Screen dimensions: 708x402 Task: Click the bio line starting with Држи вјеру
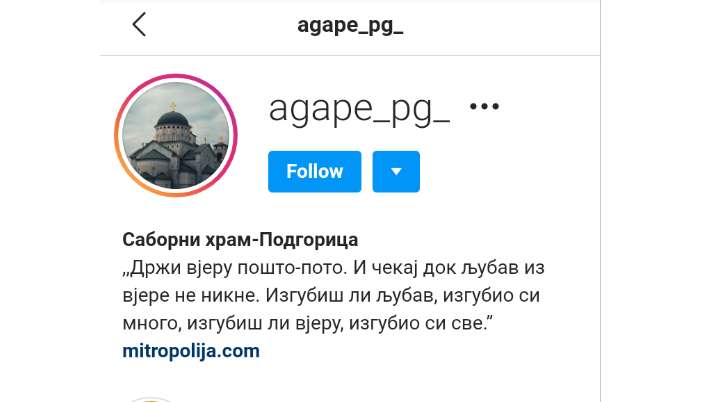(334, 268)
